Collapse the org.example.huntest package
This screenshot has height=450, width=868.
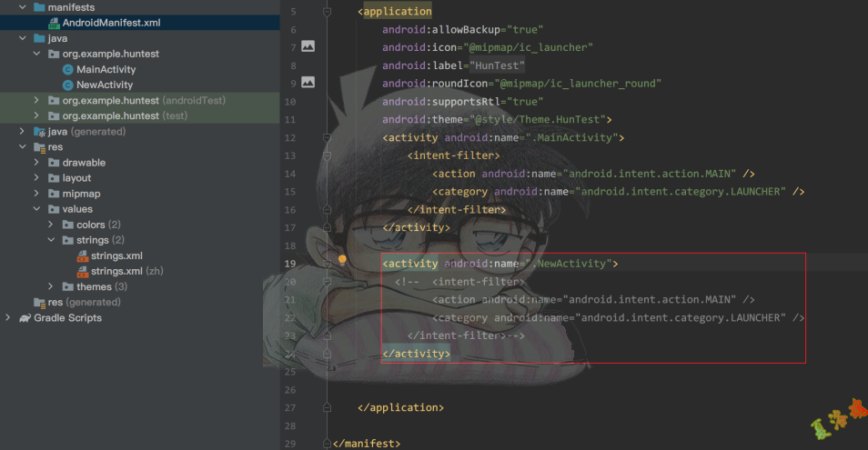point(37,55)
